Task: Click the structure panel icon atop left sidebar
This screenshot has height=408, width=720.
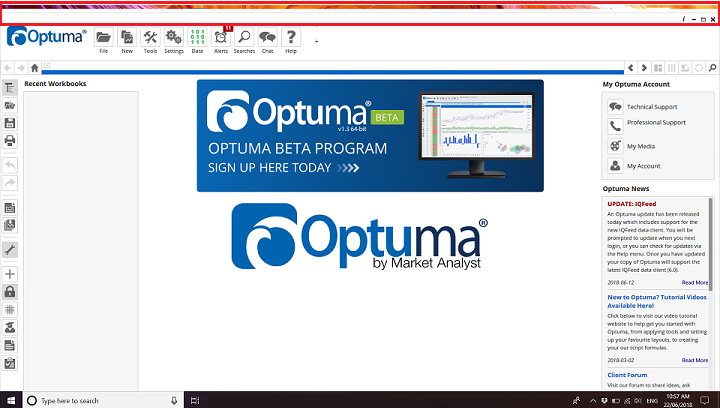Action: pos(10,88)
